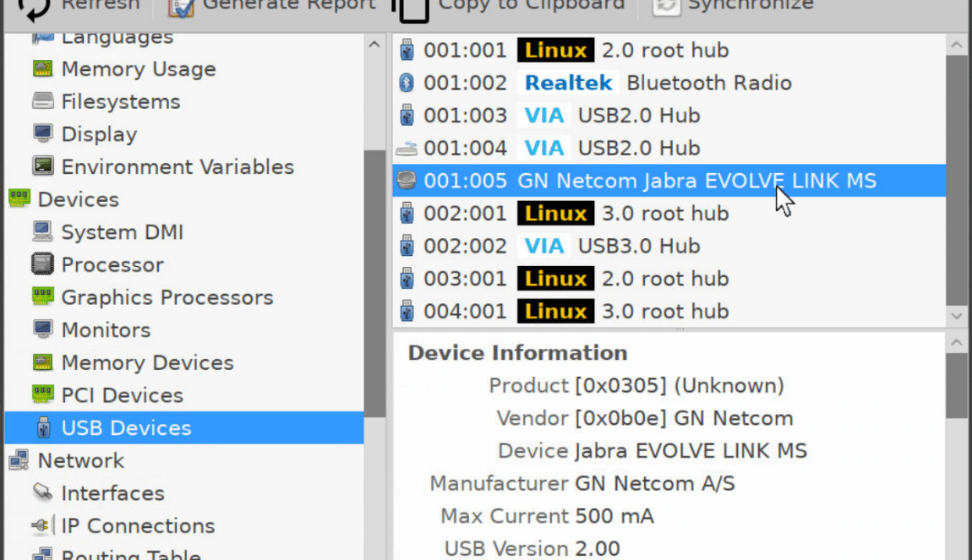Select 003:001 Linux 2.0 root hub row
The height and width of the screenshot is (560, 972).
coord(669,278)
